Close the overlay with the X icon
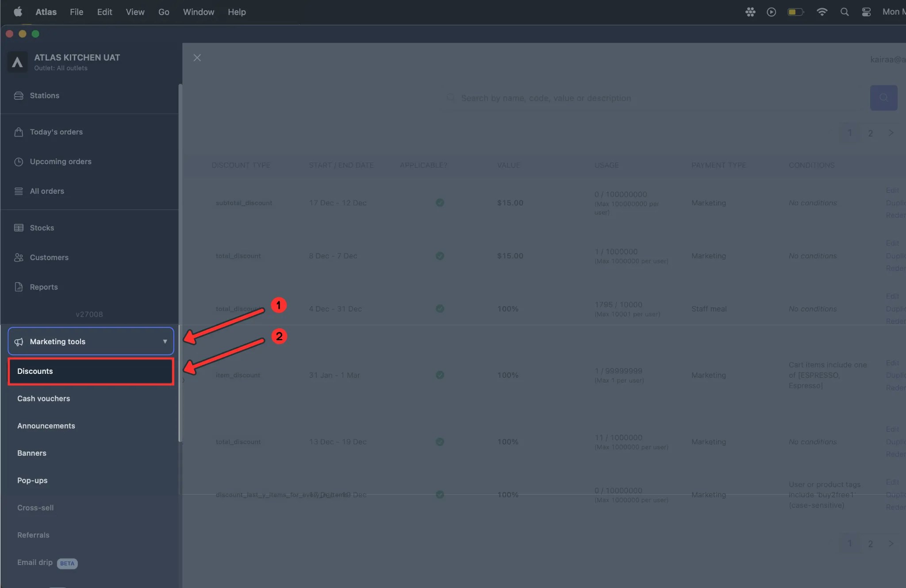The height and width of the screenshot is (588, 906). pyautogui.click(x=197, y=58)
